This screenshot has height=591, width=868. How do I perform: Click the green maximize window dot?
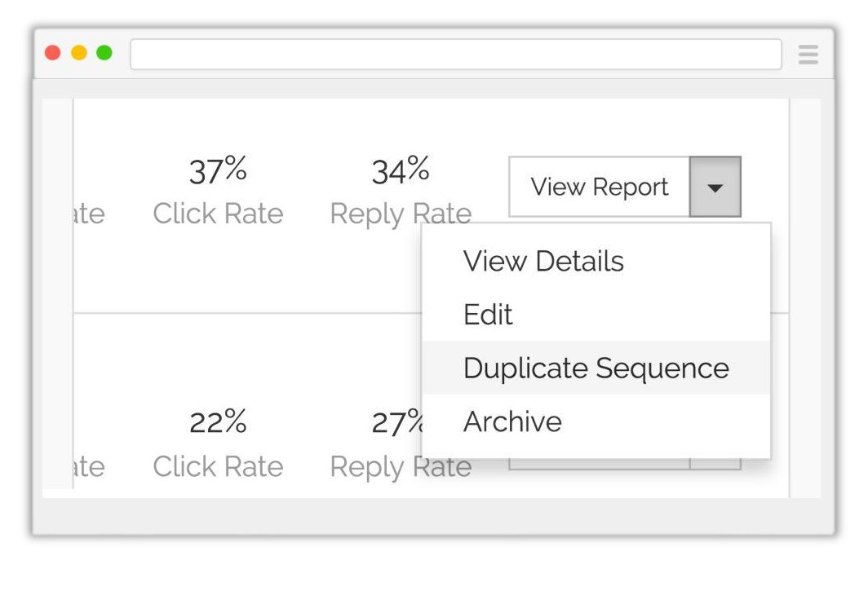[x=104, y=52]
